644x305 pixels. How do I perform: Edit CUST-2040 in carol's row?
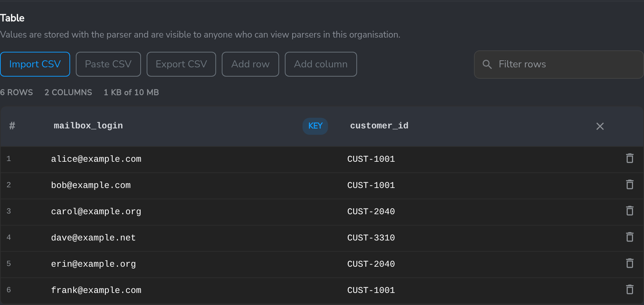371,211
